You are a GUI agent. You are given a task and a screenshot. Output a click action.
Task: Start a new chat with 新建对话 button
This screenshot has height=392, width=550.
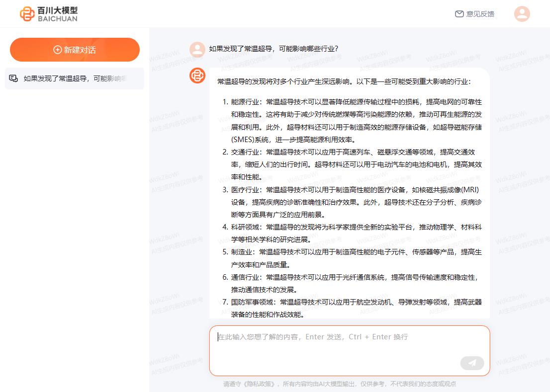pyautogui.click(x=75, y=50)
